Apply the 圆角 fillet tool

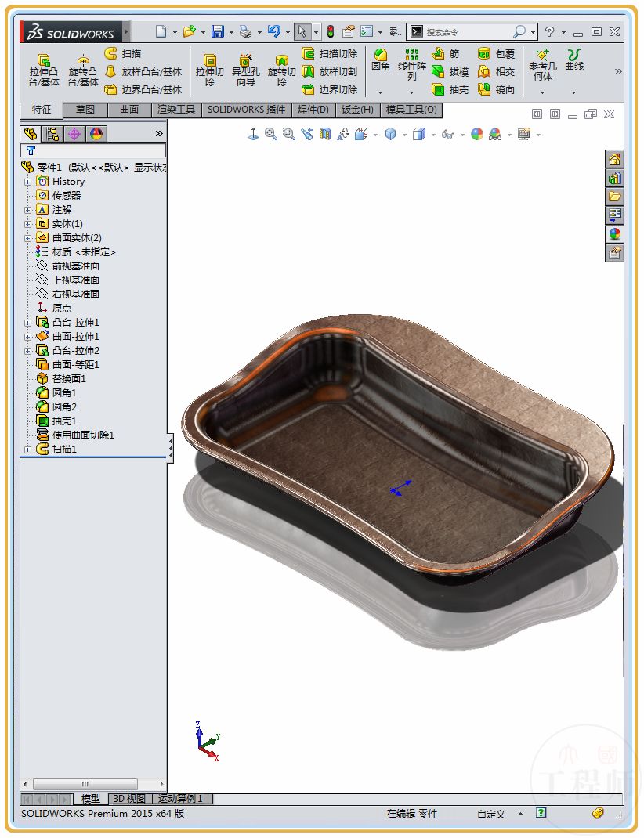(381, 60)
